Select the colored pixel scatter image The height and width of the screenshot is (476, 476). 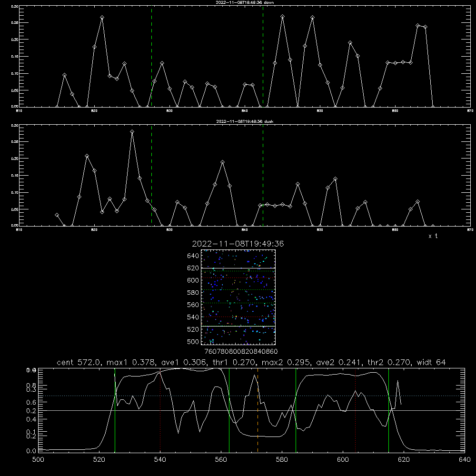[x=238, y=297]
